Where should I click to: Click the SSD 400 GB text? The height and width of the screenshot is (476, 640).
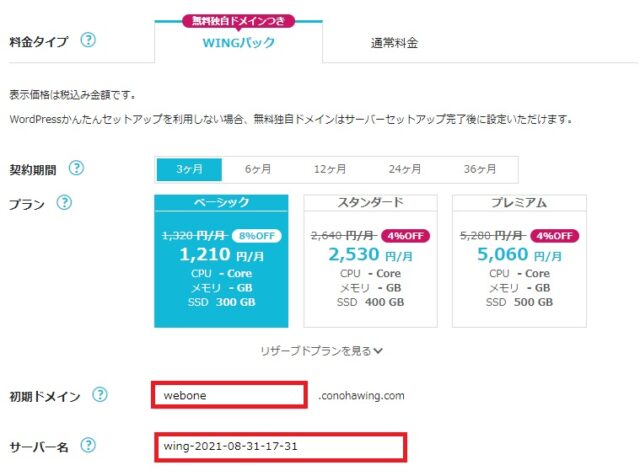tap(371, 303)
